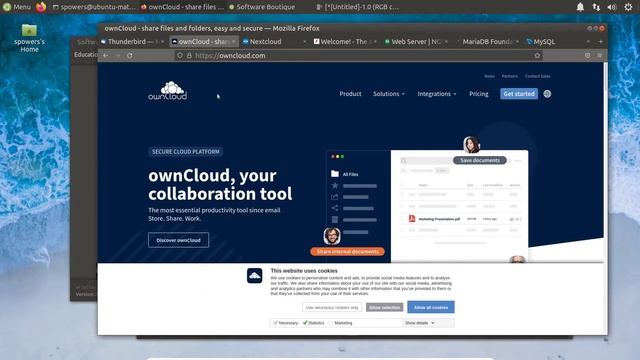Open the Partners link at the top

(510, 76)
